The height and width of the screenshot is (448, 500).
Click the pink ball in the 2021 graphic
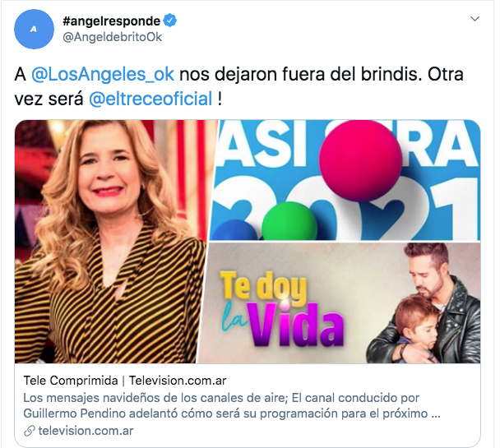361,160
